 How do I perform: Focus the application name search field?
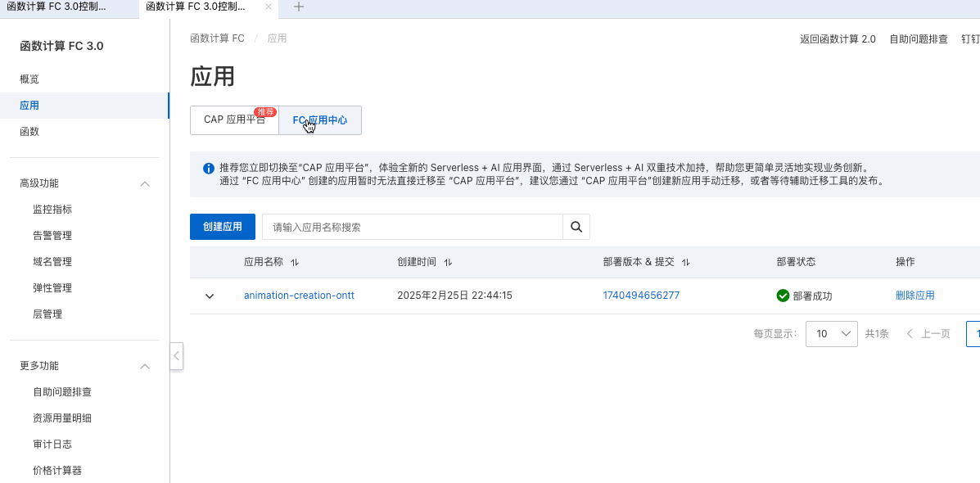click(x=413, y=227)
